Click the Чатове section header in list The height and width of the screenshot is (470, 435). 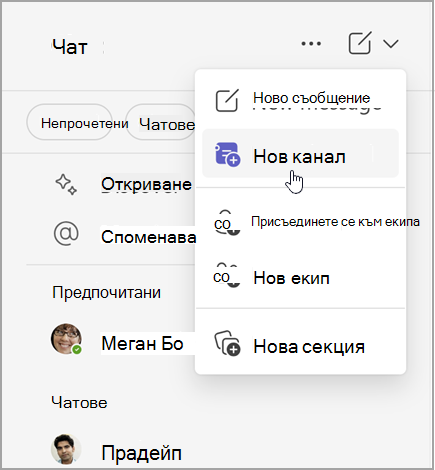(x=79, y=402)
